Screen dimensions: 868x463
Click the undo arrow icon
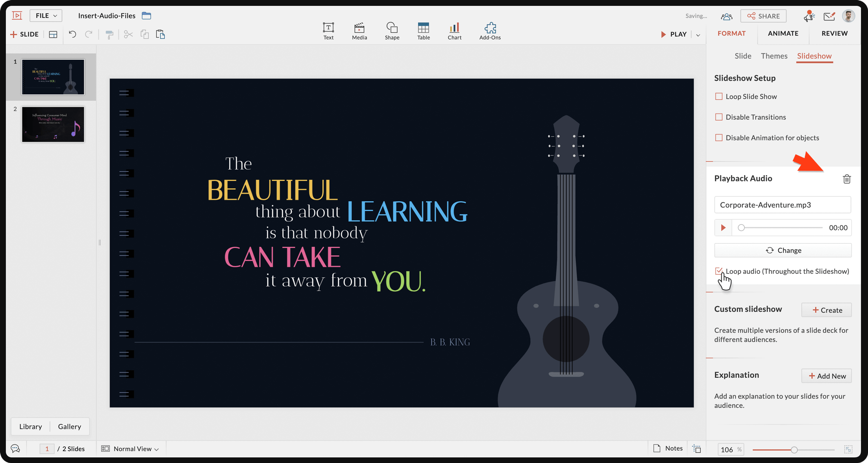click(x=72, y=34)
